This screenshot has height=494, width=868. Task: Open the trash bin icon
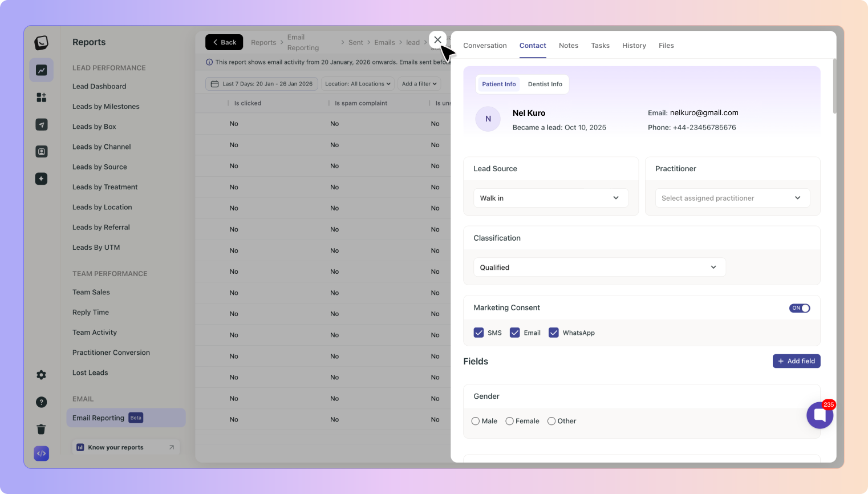[x=42, y=429]
